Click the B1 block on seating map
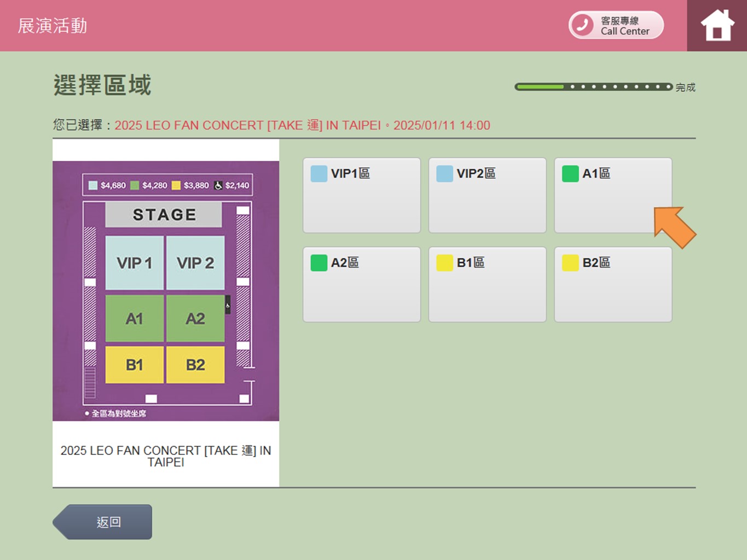The image size is (747, 560). pyautogui.click(x=134, y=365)
